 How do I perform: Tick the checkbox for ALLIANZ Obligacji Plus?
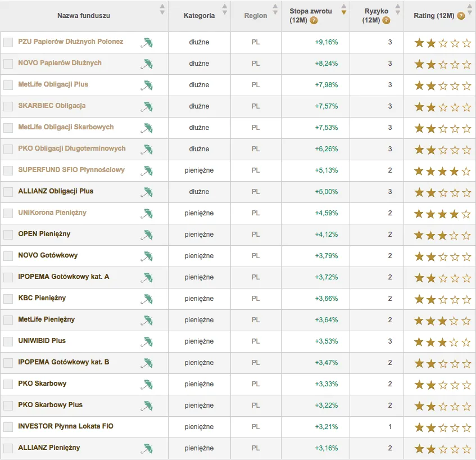(x=8, y=192)
